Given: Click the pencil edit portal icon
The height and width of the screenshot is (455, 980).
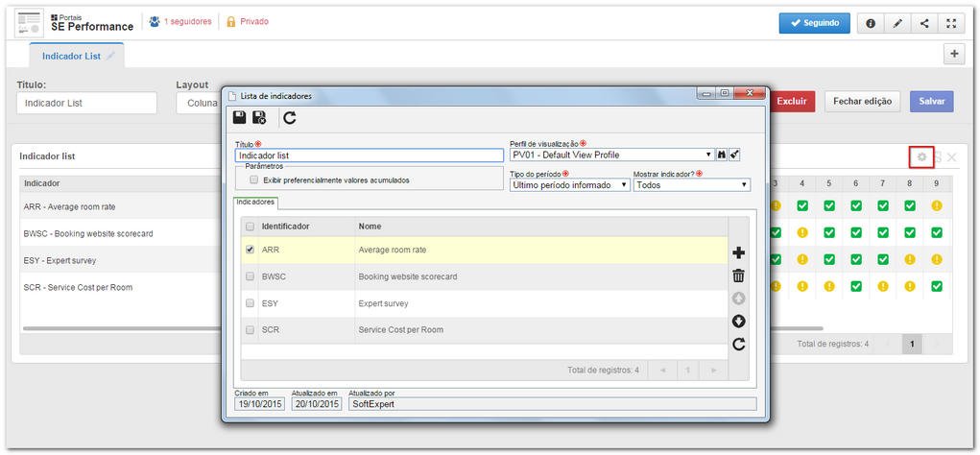Looking at the screenshot, I should click(897, 23).
